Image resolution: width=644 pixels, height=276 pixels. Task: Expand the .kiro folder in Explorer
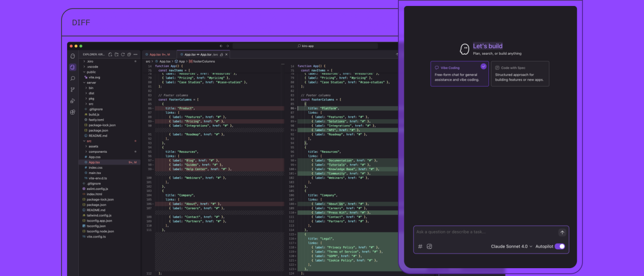tap(91, 61)
